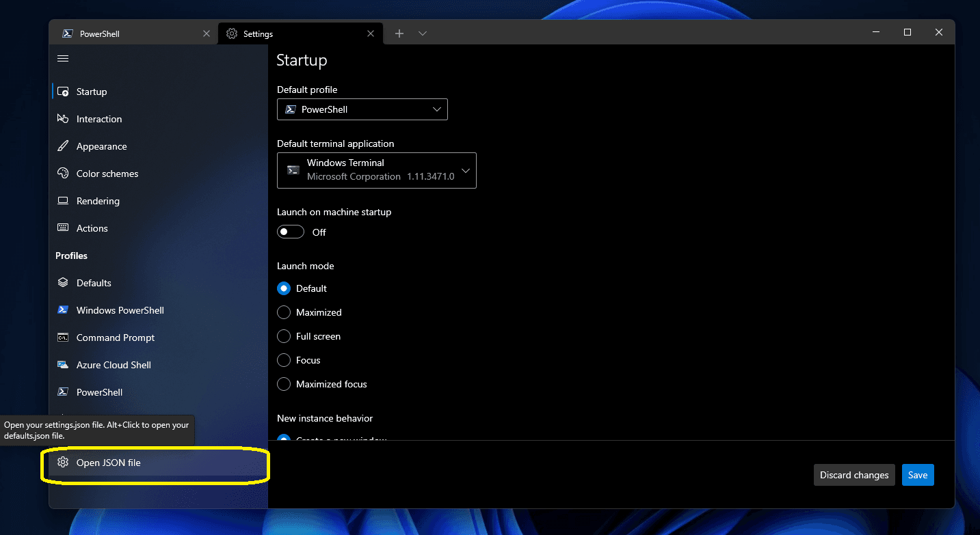Choose the Maximized focus launch mode
This screenshot has width=980, height=535.
[284, 384]
